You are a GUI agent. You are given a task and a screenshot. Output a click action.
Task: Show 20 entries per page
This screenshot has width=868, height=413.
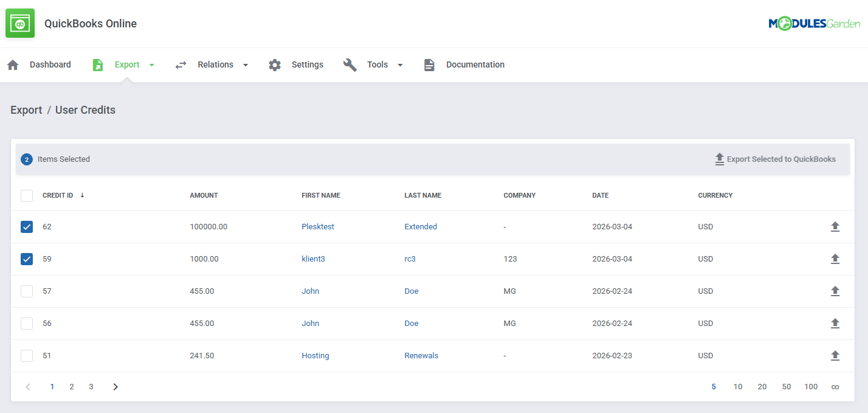tap(762, 387)
